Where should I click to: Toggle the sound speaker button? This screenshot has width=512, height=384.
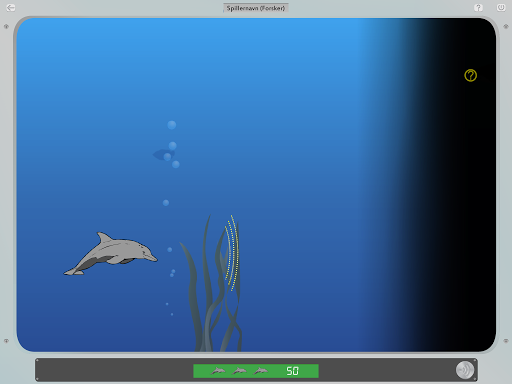point(465,370)
